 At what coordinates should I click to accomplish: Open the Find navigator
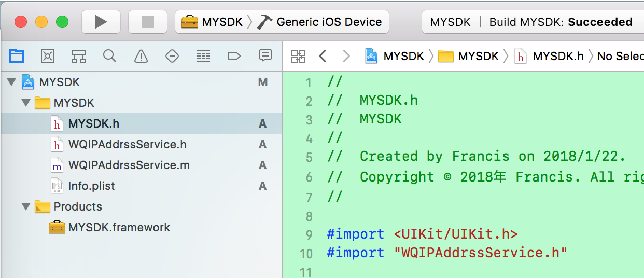pos(109,55)
